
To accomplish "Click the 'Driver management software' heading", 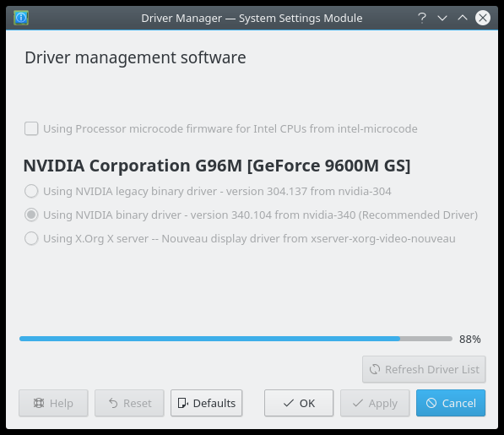I will pyautogui.click(x=135, y=58).
